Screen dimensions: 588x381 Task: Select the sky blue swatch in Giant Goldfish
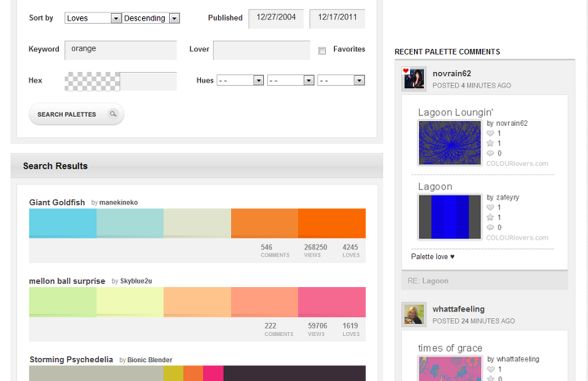(x=63, y=223)
